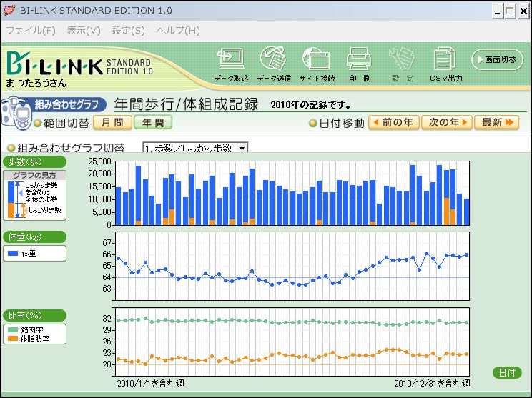The width and height of the screenshot is (532, 398).
Task: Maximize the BI-LINK window
Action: [x=510, y=11]
